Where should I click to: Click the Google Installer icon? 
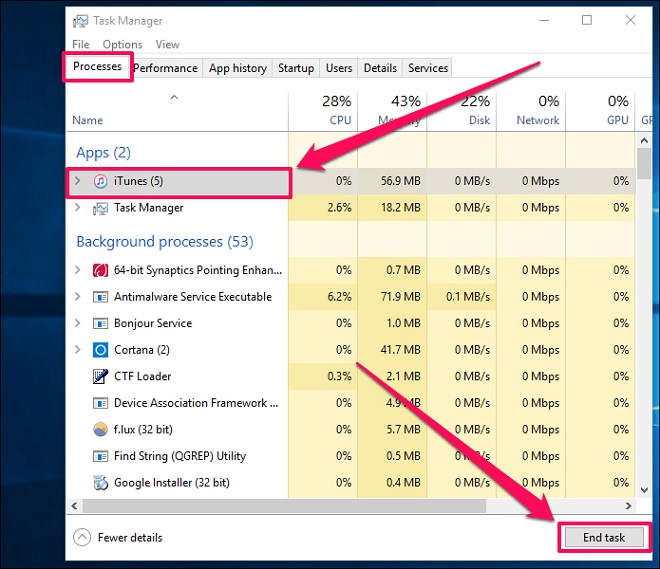[x=100, y=483]
